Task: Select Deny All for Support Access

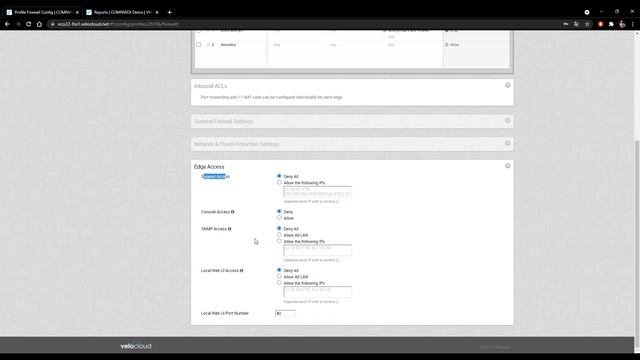Action: point(279,176)
